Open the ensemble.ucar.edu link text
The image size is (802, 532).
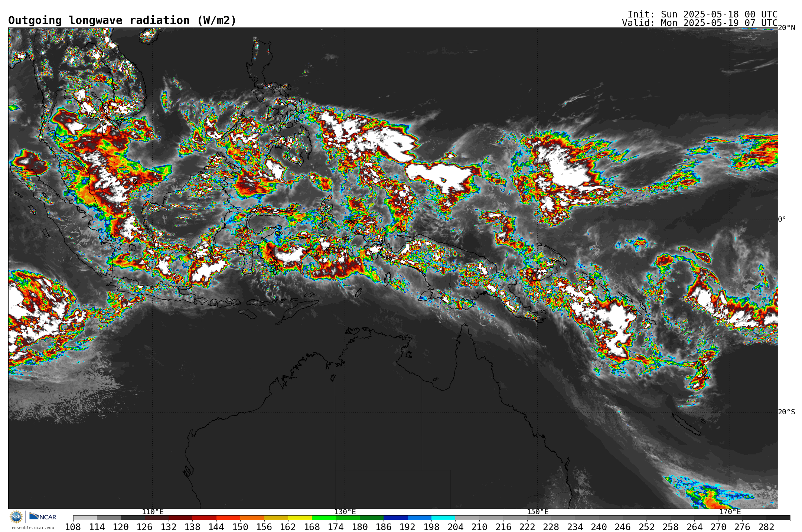click(33, 528)
